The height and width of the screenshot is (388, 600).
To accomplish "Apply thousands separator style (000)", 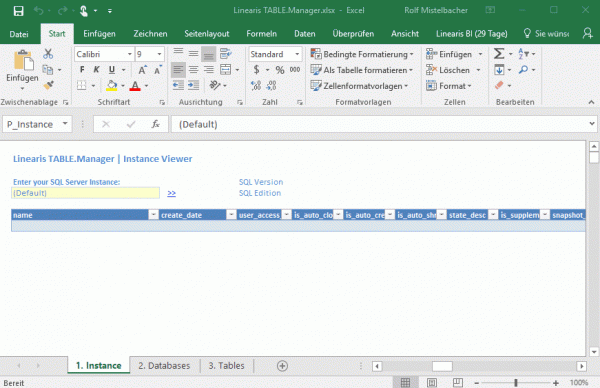I will pyautogui.click(x=295, y=70).
